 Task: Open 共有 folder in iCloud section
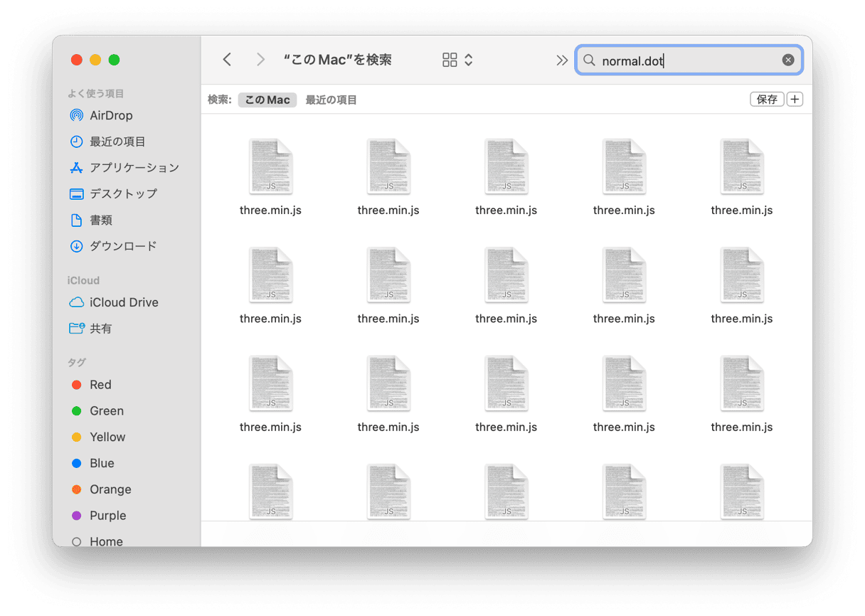pos(100,329)
